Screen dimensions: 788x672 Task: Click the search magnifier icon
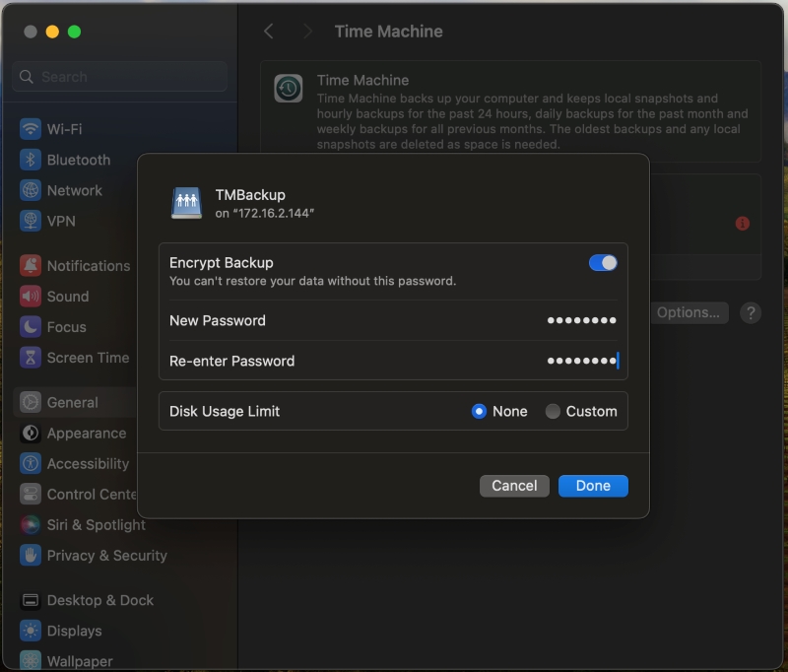click(x=27, y=77)
